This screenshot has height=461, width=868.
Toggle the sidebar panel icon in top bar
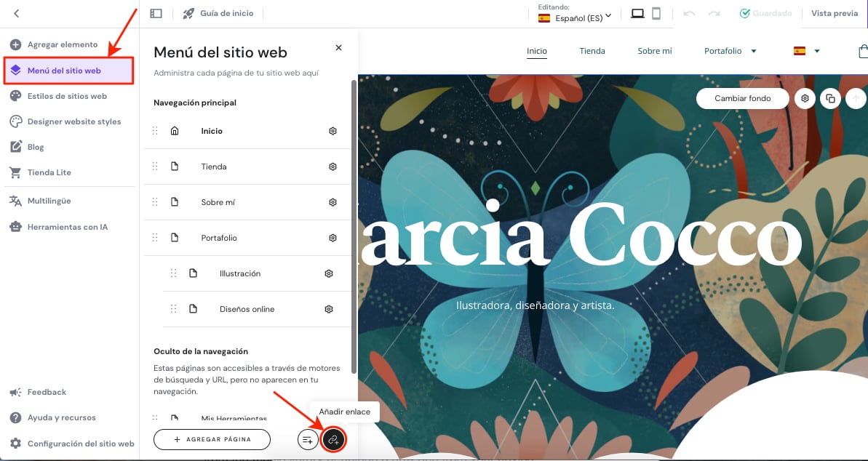click(156, 13)
